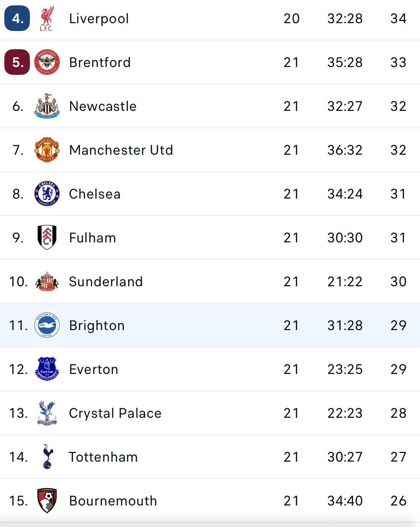Open the Newcastle club crest
This screenshot has height=529, width=420.
click(47, 106)
